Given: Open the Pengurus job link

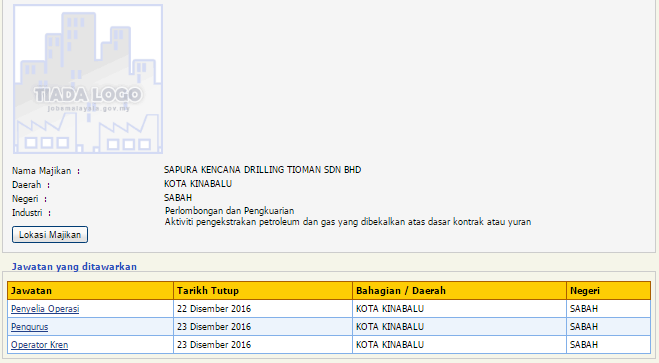Looking at the screenshot, I should click(x=29, y=327).
